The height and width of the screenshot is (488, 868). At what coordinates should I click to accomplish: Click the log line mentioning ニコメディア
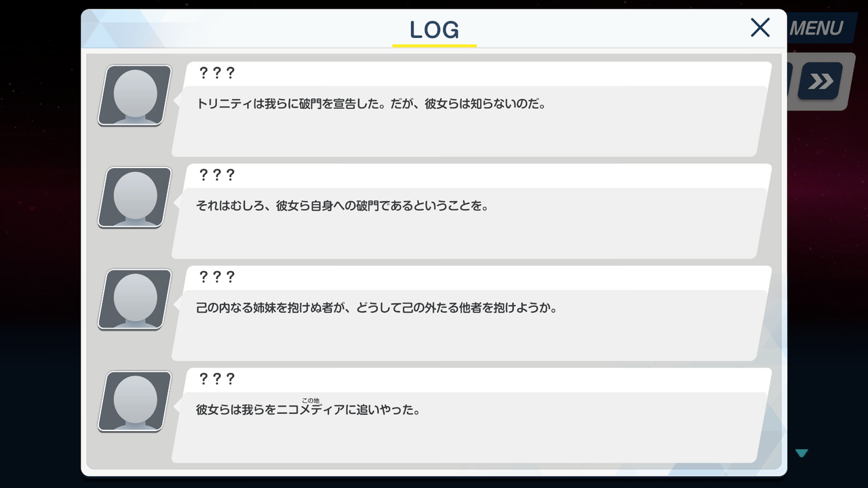tap(308, 410)
